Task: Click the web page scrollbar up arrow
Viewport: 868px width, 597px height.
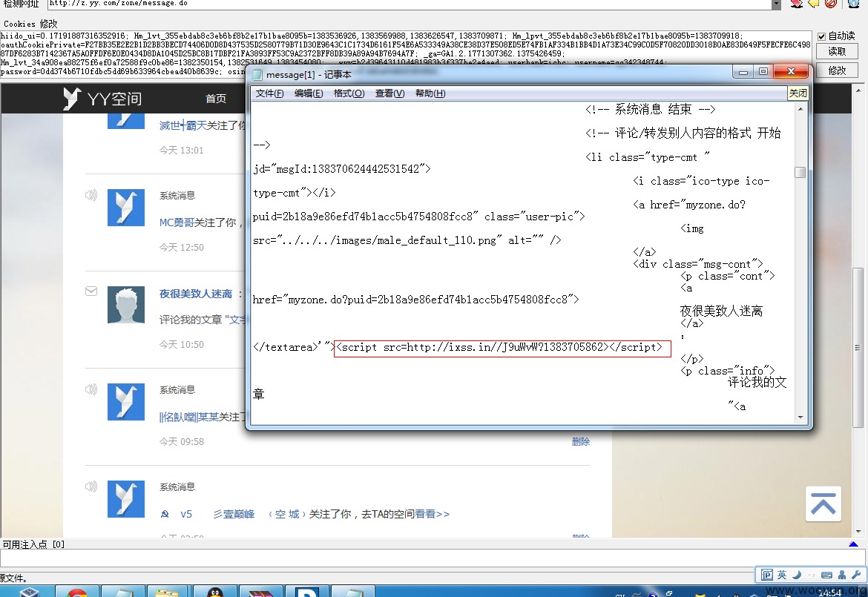Action: 858,90
